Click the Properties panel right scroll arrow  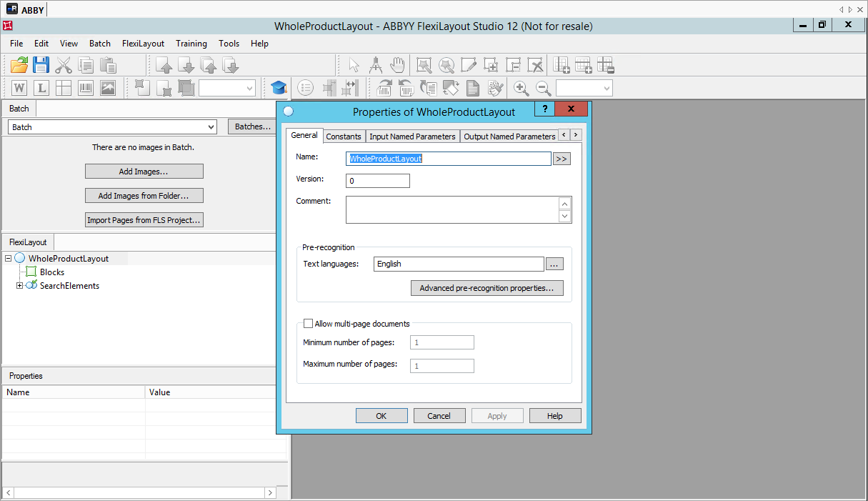pos(270,493)
